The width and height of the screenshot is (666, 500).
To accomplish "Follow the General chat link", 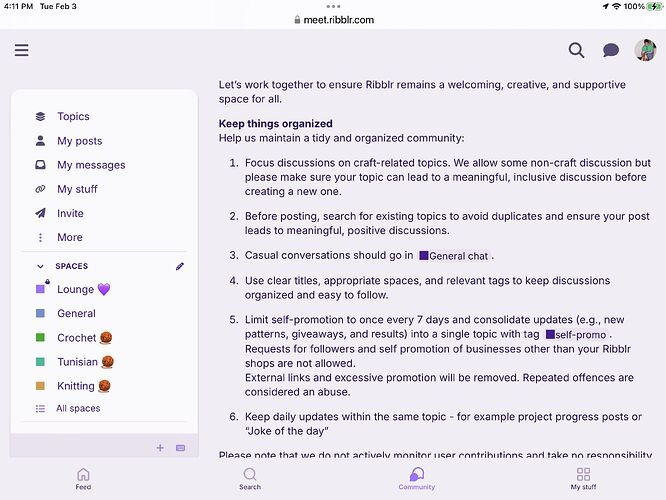I will (x=455, y=256).
